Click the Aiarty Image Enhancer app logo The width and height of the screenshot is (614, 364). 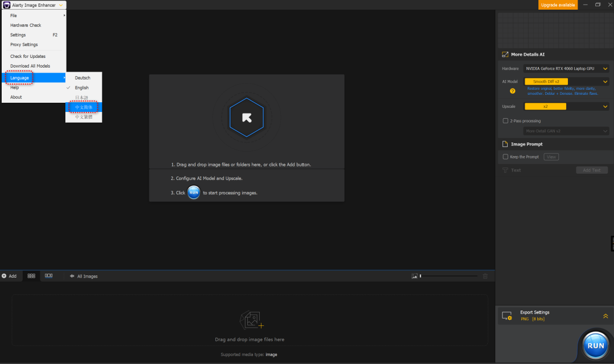(6, 5)
